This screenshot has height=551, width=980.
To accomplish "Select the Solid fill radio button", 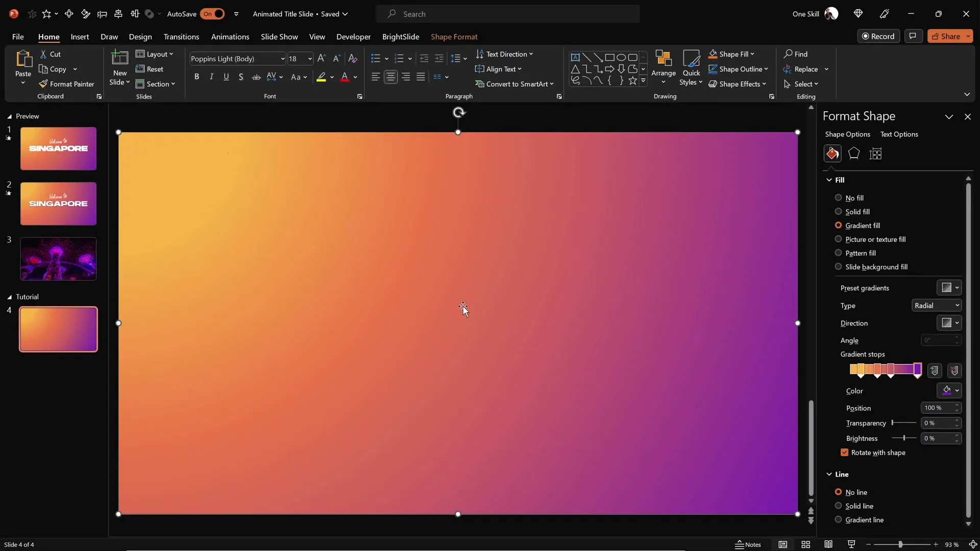I will tap(838, 211).
